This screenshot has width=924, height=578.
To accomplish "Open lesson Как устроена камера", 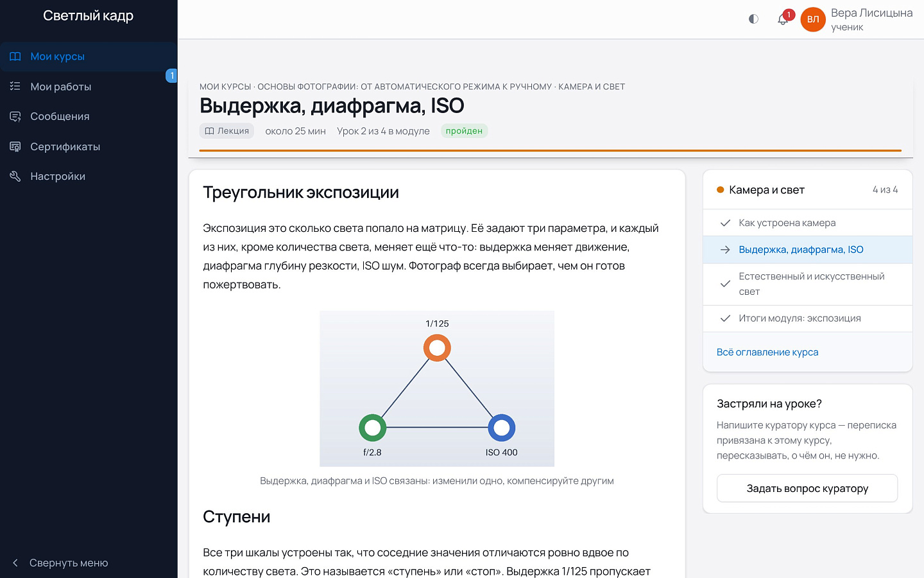I will point(808,223).
